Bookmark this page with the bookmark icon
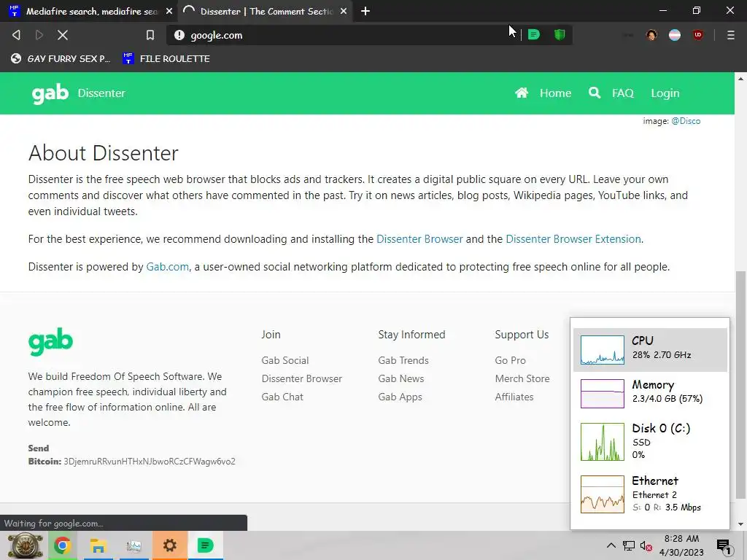The height and width of the screenshot is (560, 747). click(150, 35)
